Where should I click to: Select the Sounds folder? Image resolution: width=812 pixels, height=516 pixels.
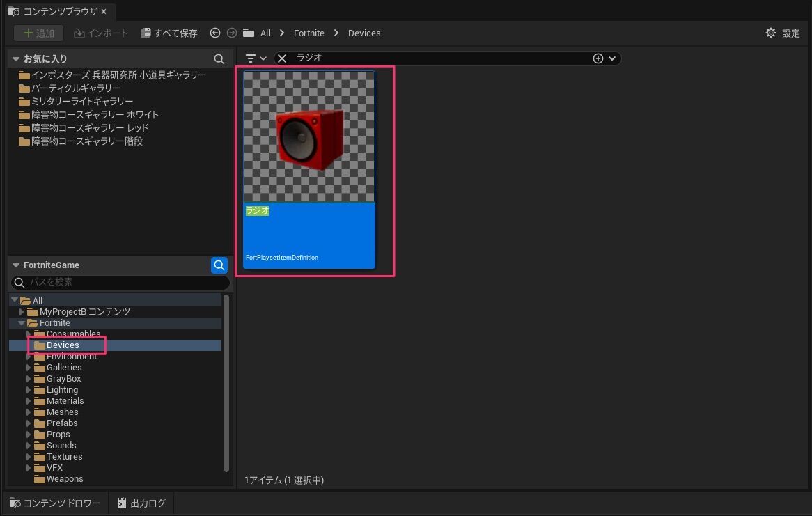point(55,446)
